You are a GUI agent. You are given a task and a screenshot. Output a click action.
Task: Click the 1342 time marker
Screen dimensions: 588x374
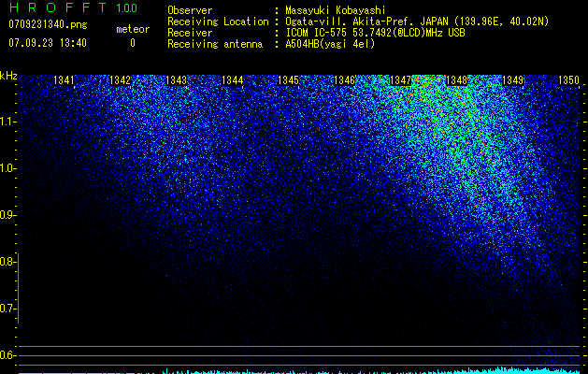click(x=120, y=80)
